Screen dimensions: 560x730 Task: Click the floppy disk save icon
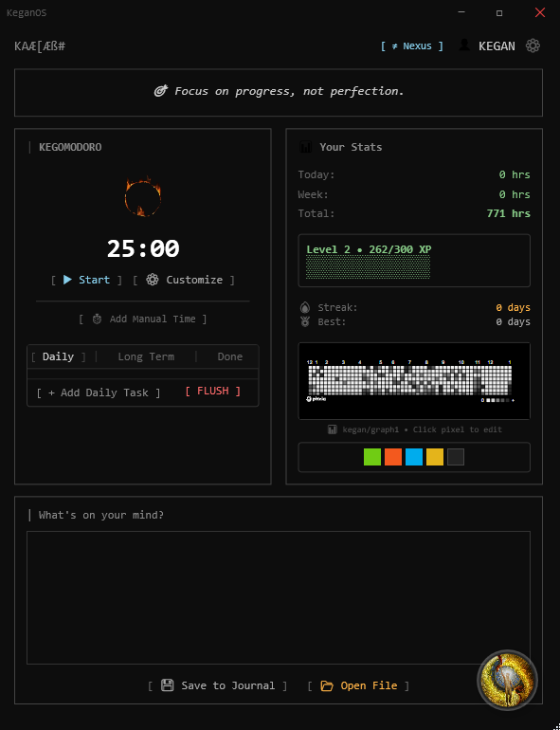pos(167,685)
